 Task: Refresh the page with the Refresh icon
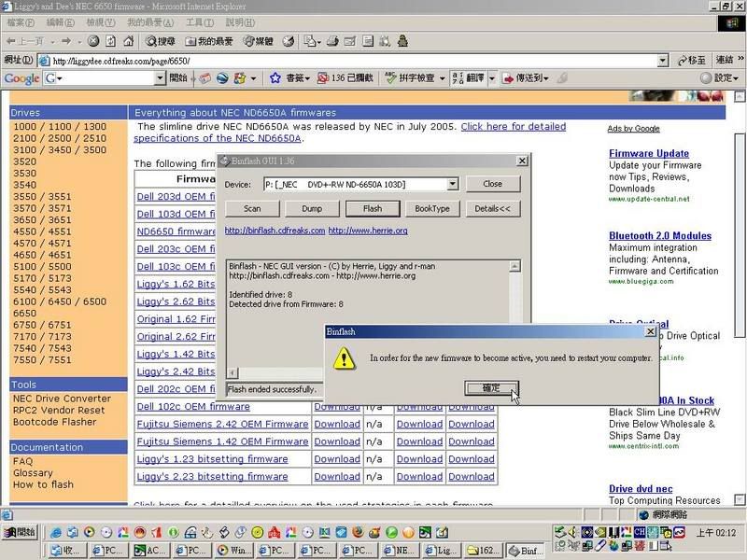(110, 41)
